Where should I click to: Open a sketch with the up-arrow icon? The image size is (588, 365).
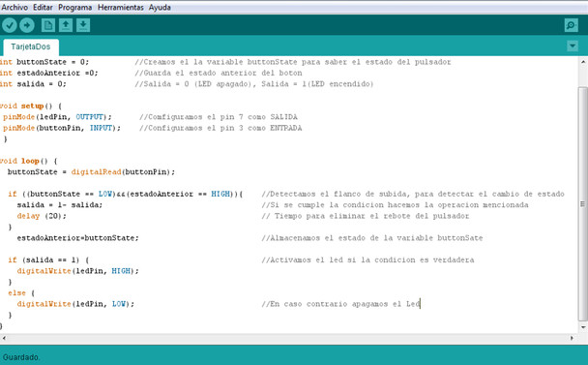point(66,25)
